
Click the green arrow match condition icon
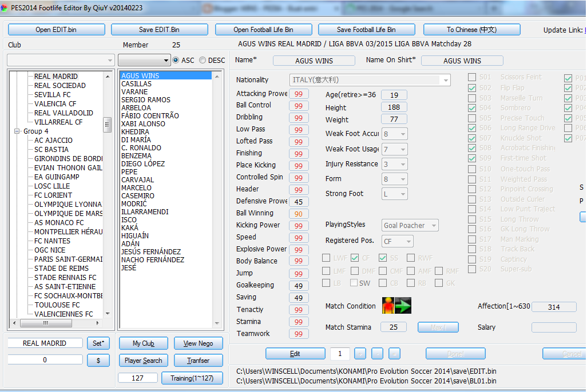point(403,306)
